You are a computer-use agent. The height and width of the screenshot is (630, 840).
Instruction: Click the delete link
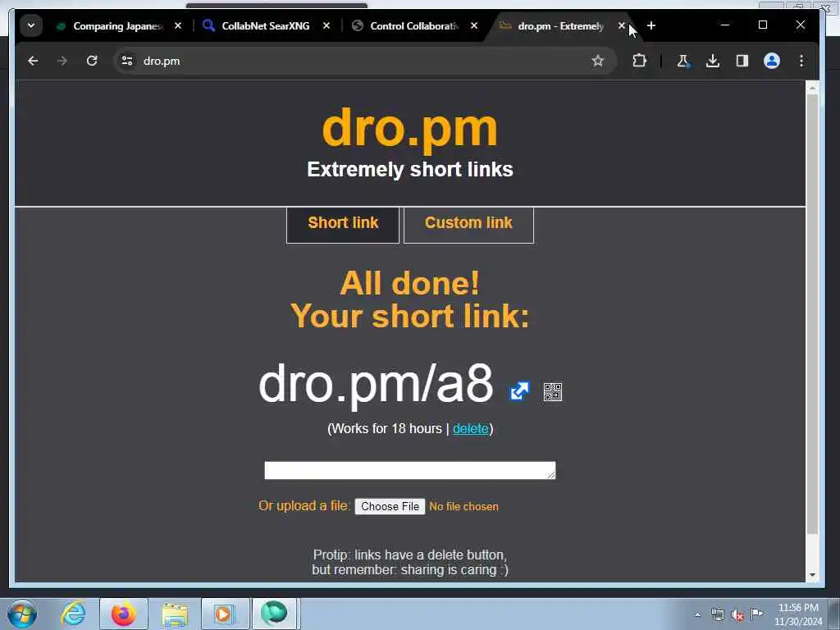[x=471, y=428]
